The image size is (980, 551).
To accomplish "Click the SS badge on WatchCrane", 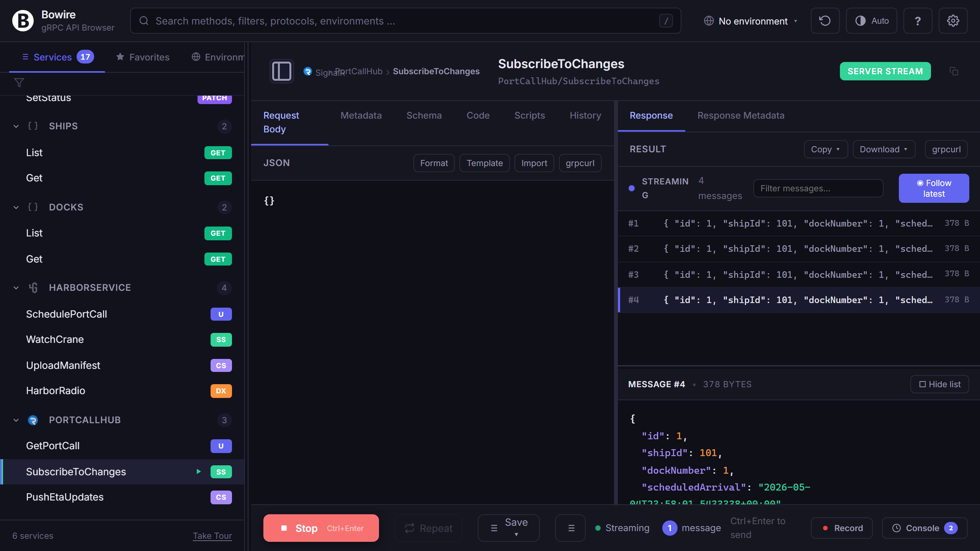I will (x=221, y=339).
